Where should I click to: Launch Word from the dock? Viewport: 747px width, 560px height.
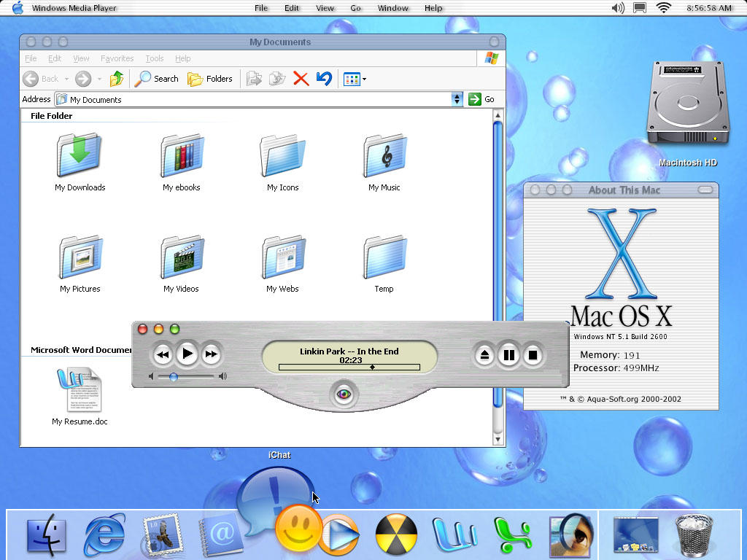pyautogui.click(x=455, y=535)
